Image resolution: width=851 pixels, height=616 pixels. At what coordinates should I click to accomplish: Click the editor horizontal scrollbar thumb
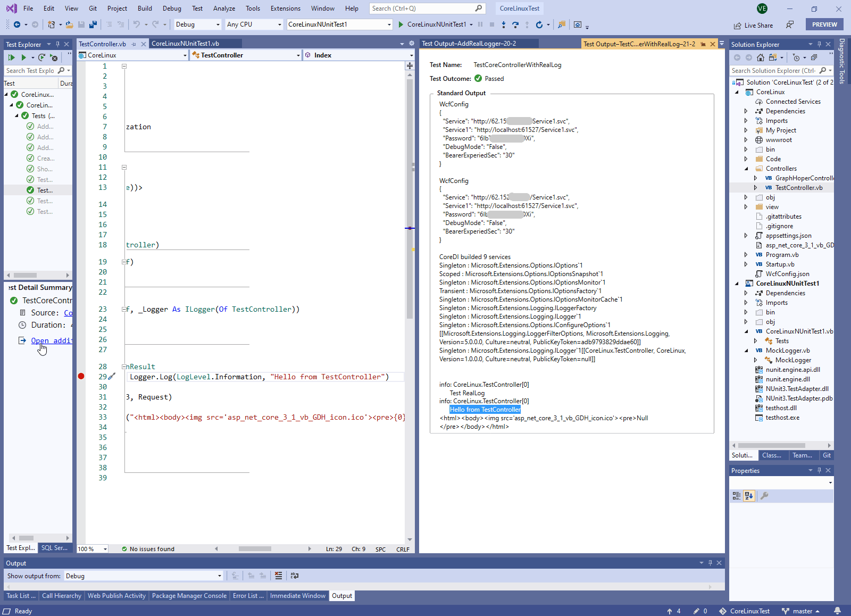255,549
